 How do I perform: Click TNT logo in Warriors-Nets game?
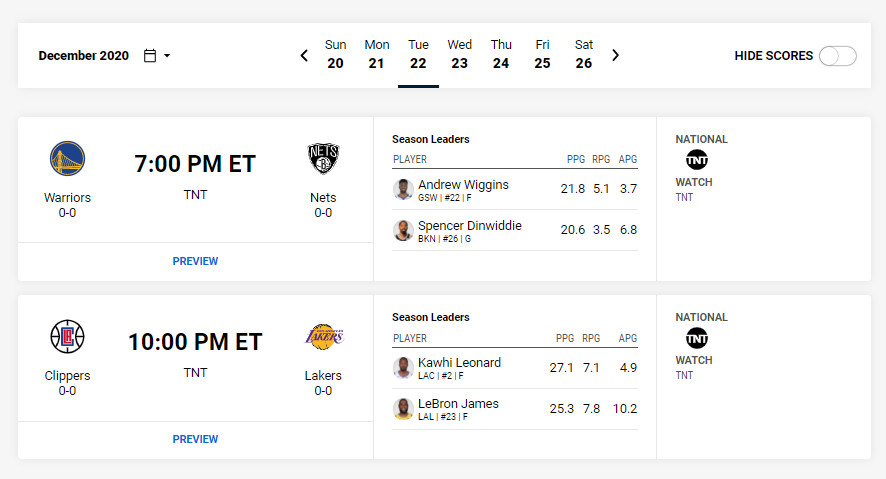(x=697, y=160)
